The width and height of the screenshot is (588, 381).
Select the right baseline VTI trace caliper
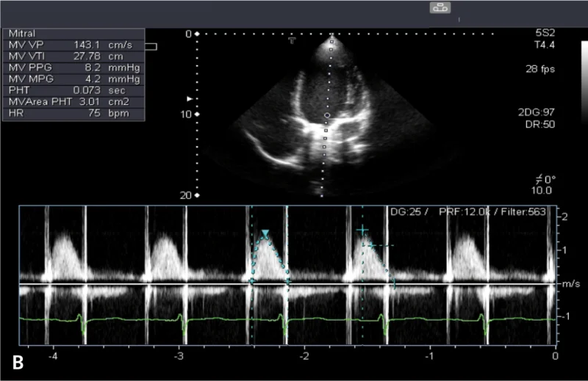(288, 281)
